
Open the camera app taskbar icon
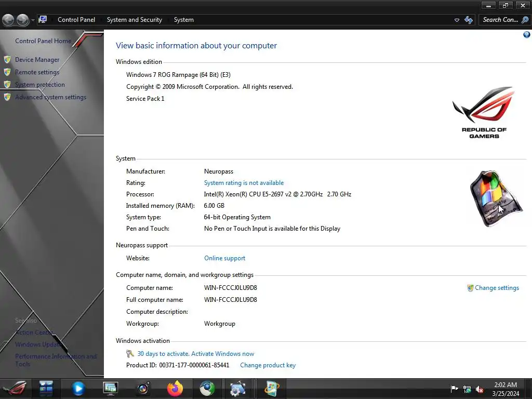143,389
